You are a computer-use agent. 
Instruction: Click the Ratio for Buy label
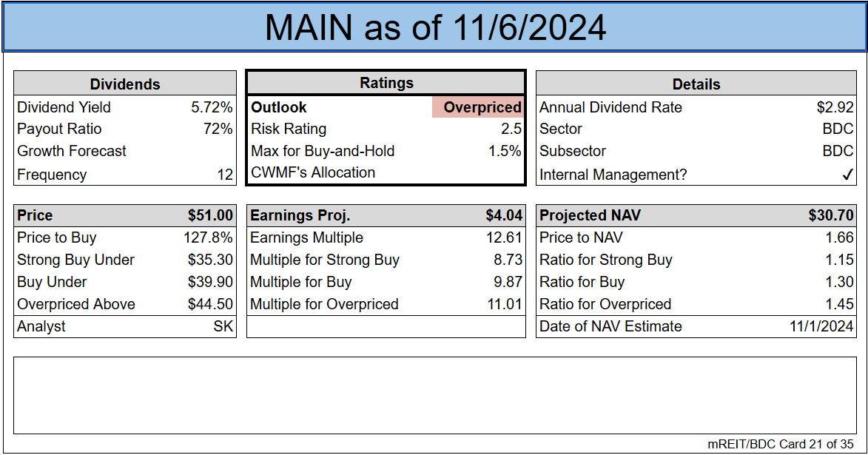(x=582, y=283)
